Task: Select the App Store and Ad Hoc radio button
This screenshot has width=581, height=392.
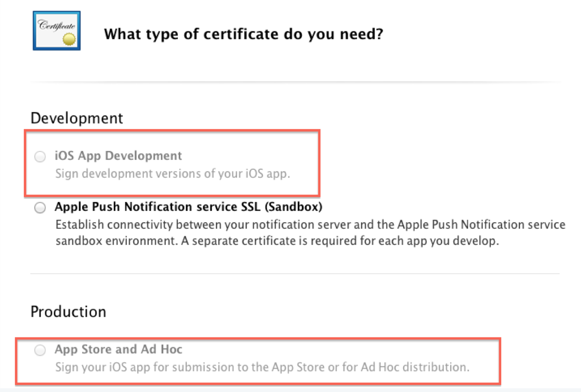Action: pos(40,351)
